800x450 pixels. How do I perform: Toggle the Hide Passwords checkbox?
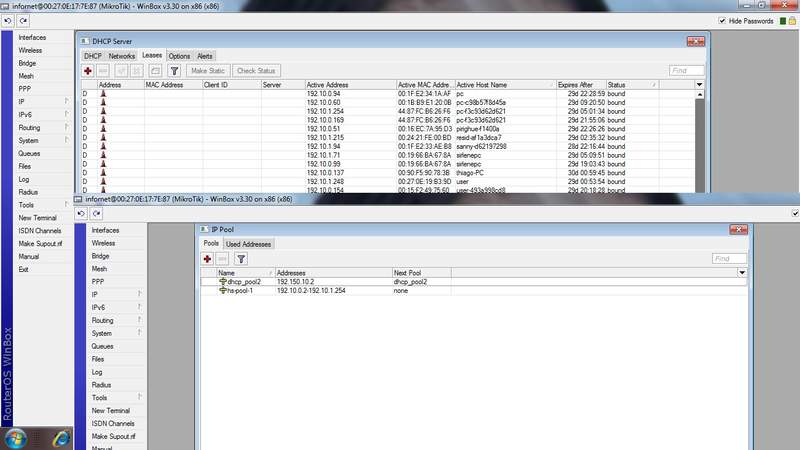click(722, 21)
